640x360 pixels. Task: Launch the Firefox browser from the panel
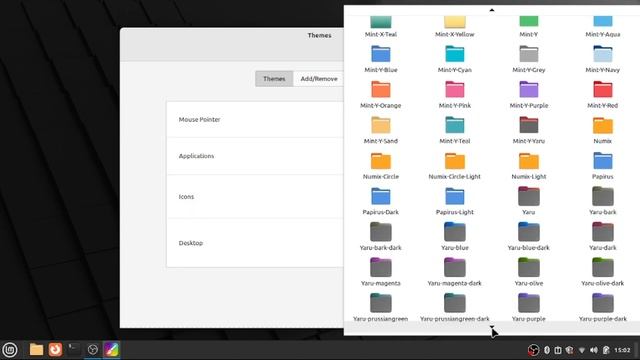click(x=55, y=349)
